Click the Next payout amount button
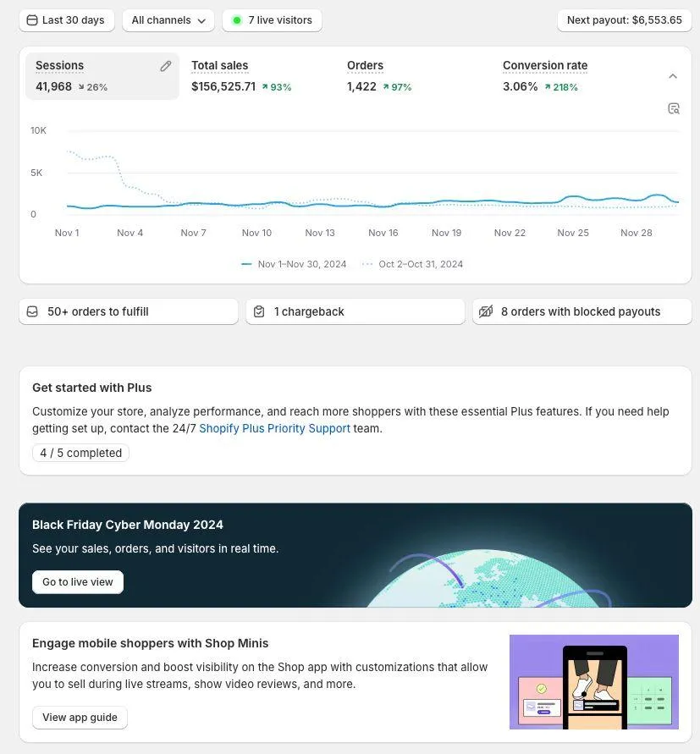The width and height of the screenshot is (700, 754). 625,20
